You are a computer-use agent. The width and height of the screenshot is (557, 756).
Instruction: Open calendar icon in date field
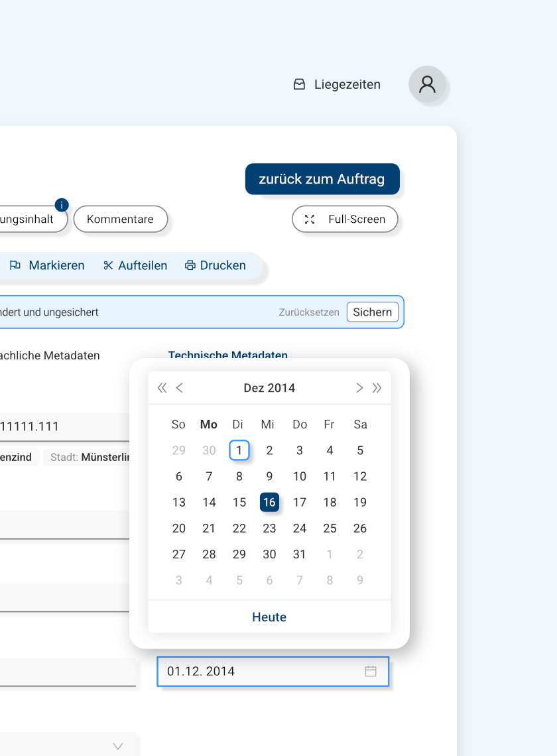click(371, 671)
